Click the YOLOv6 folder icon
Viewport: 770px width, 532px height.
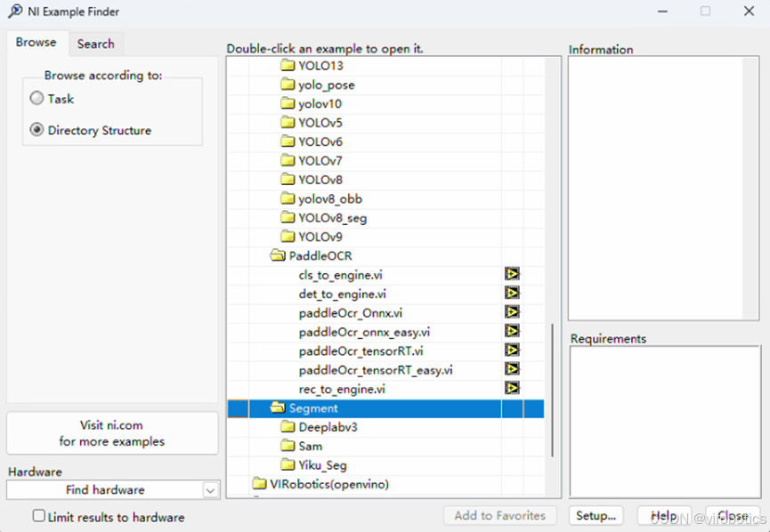(288, 141)
